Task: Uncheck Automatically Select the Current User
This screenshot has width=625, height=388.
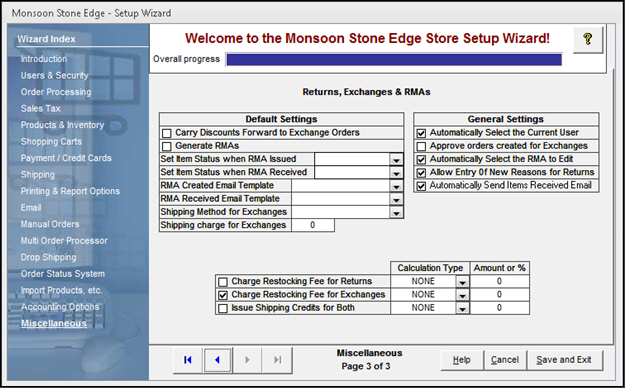Action: coord(421,133)
